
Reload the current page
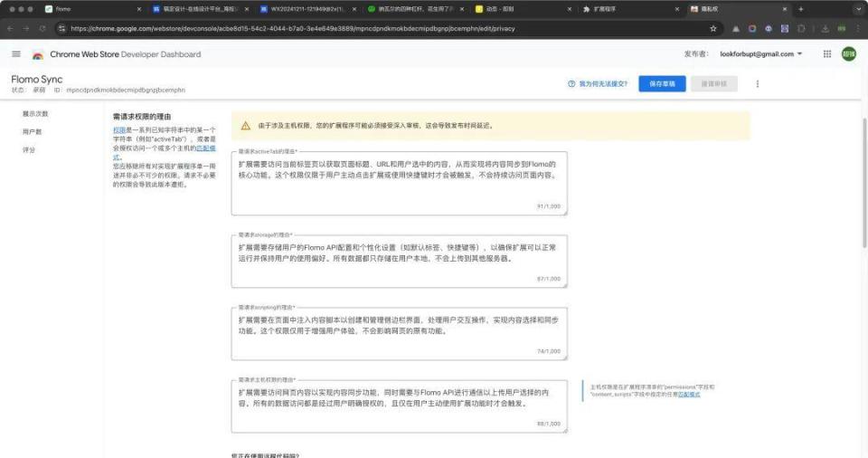42,28
